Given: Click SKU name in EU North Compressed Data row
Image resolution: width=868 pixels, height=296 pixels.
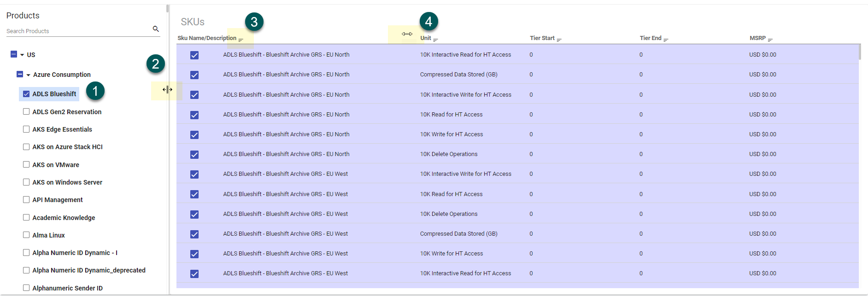Looking at the screenshot, I should click(x=286, y=75).
